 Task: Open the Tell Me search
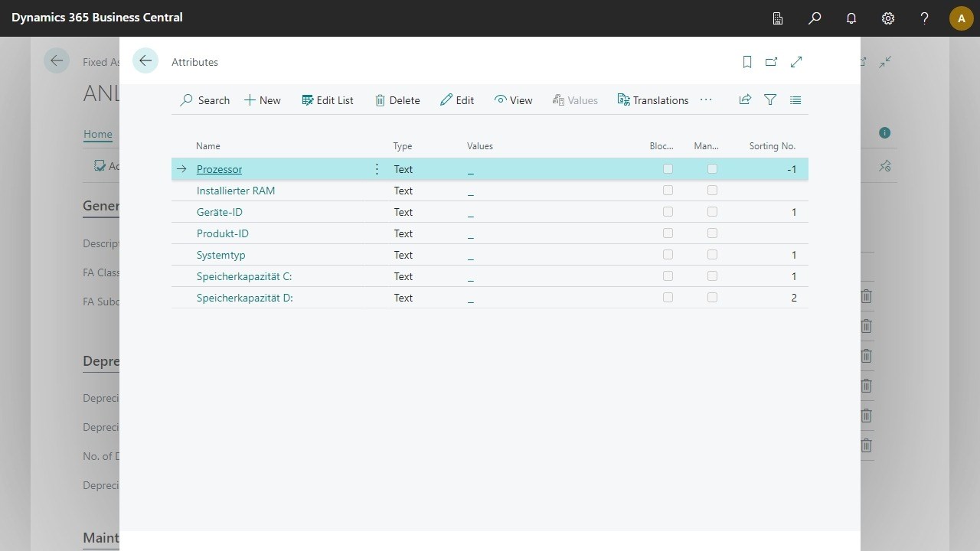pos(814,18)
